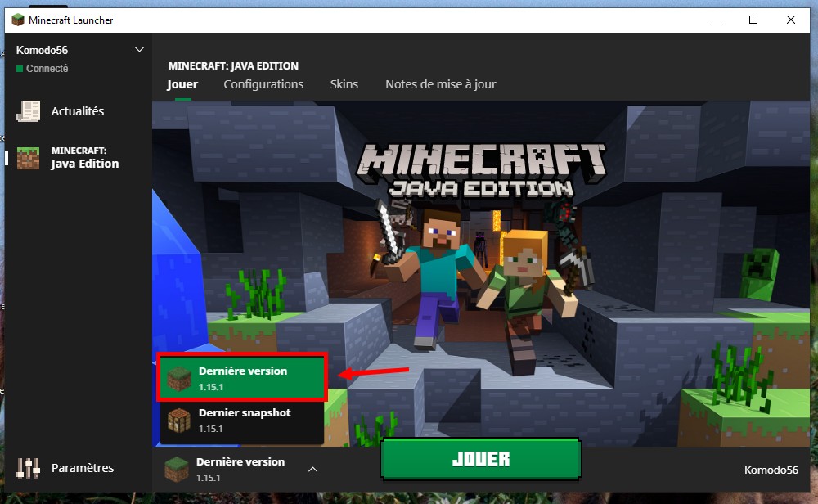Click Komodo56 username at bottom right
The image size is (818, 504).
coord(771,470)
